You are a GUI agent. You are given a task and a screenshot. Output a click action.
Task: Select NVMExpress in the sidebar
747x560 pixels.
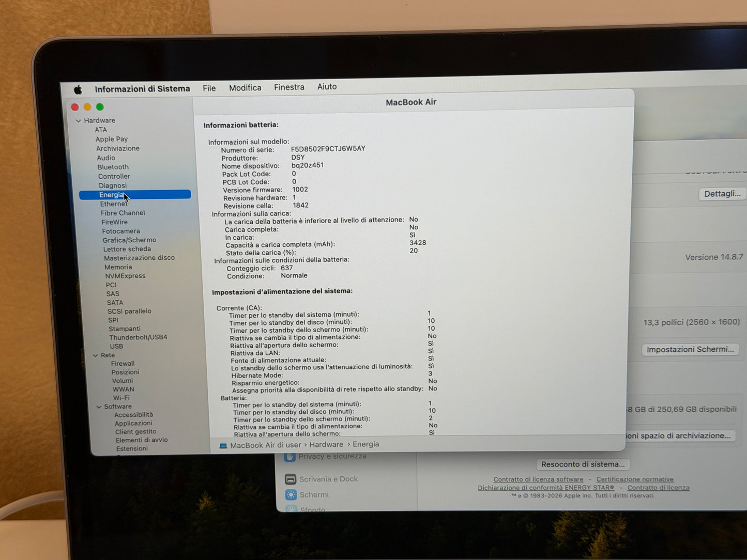125,276
